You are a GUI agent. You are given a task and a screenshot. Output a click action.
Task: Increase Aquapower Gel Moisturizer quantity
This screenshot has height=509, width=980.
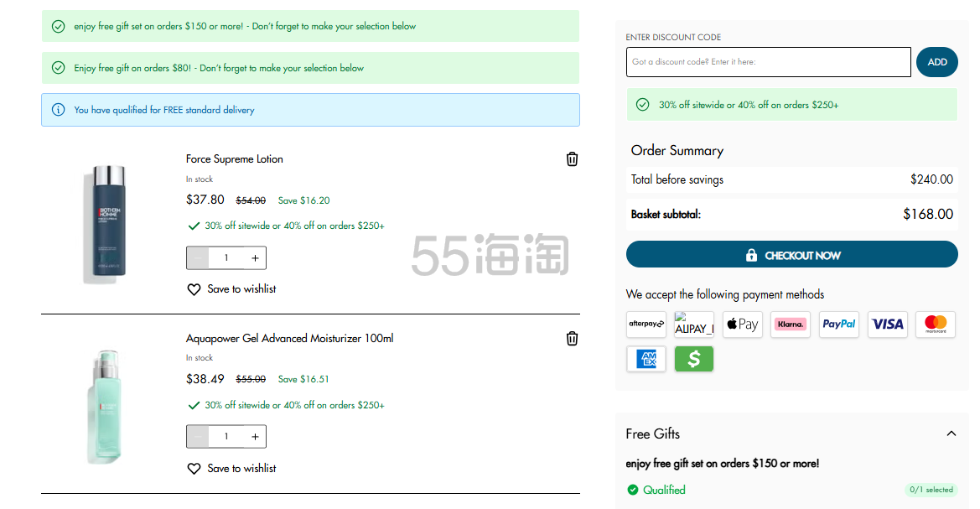pos(255,437)
